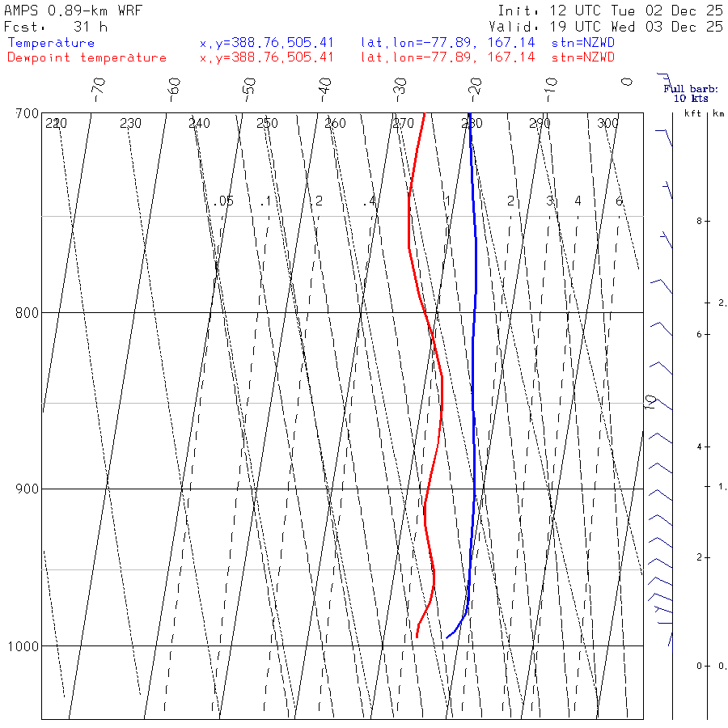728x728 pixels.
Task: Select the "Fcst: 31 h" forecast hour text
Action: pyautogui.click(x=56, y=27)
